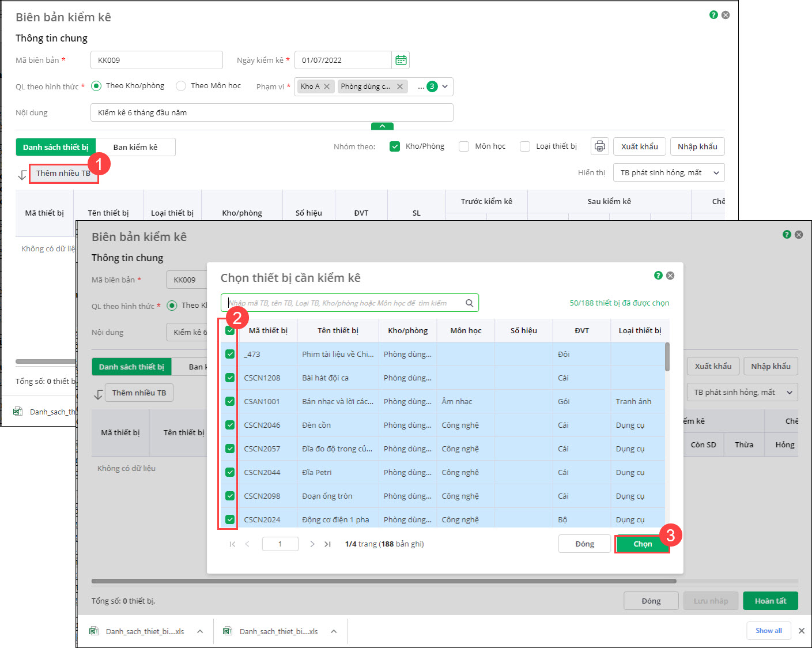
Task: Expand options for first downloaded xls file
Action: pos(200,631)
